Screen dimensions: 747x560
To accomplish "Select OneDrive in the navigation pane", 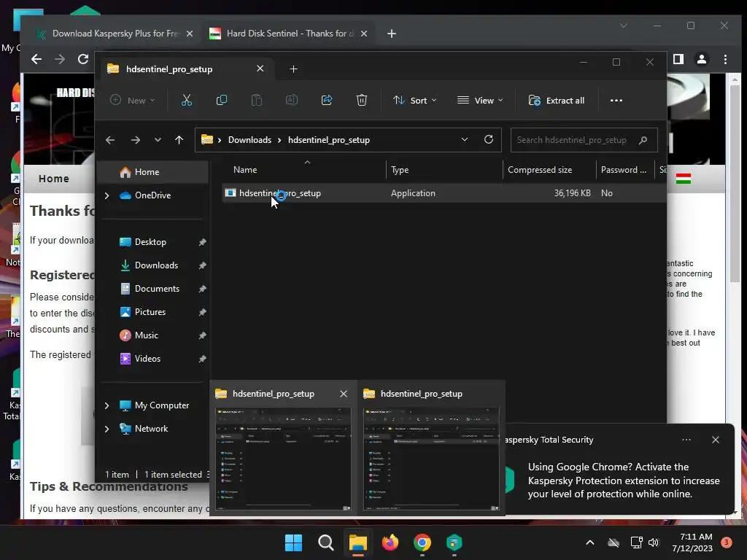I will (x=153, y=195).
